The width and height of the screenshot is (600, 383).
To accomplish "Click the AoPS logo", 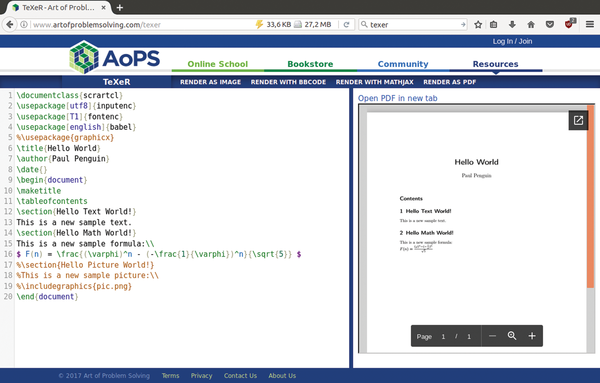I will (115, 57).
